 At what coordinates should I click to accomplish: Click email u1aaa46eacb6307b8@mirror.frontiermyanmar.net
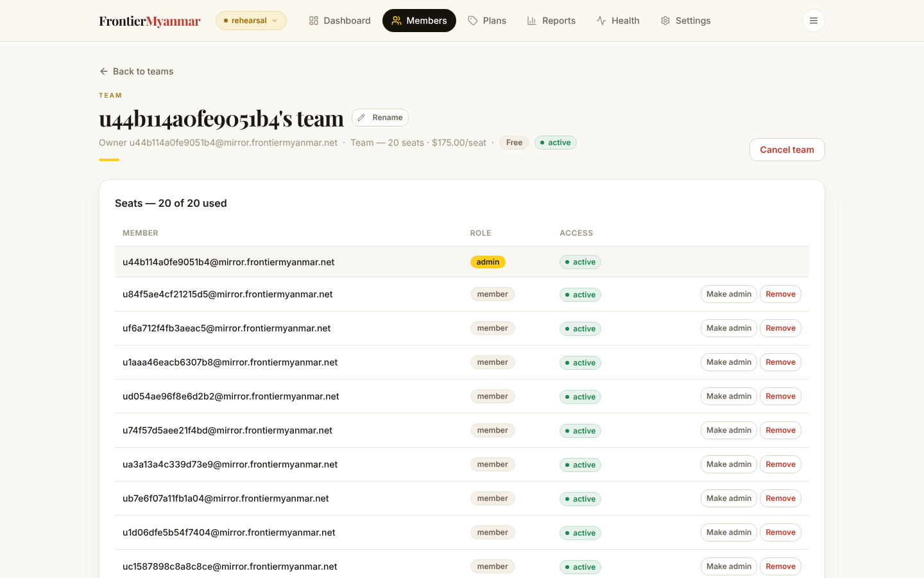pos(230,362)
